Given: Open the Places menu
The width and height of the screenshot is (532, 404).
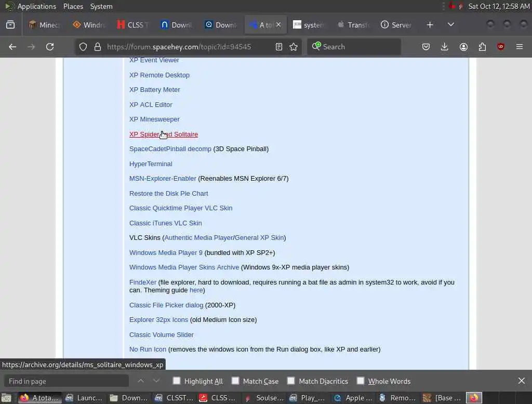Looking at the screenshot, I should (73, 6).
